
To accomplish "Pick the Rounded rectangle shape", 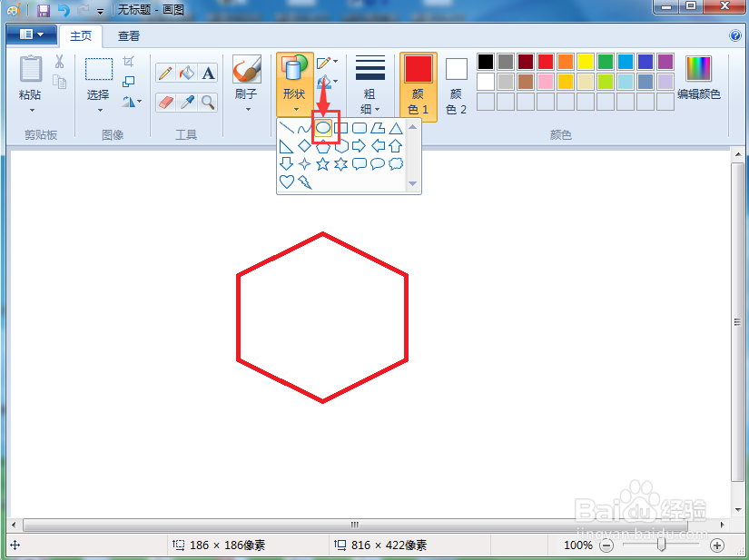I will click(x=360, y=128).
